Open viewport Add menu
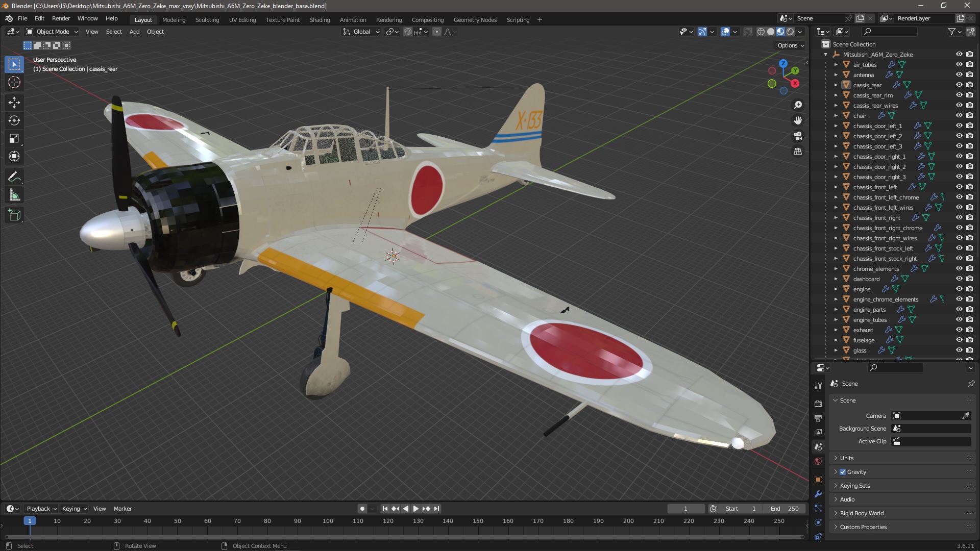 pyautogui.click(x=134, y=32)
